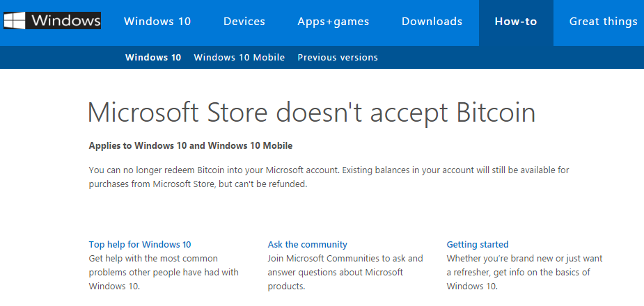The width and height of the screenshot is (644, 306).
Task: Select the How-to tab
Action: tap(516, 22)
